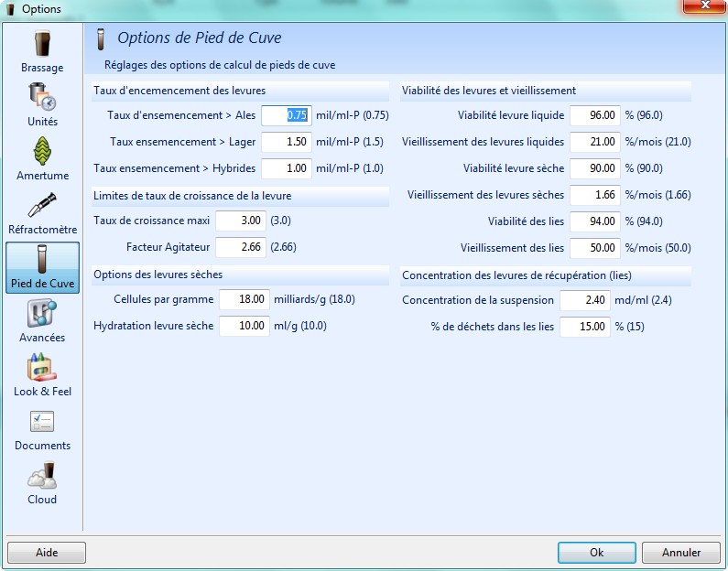Image resolution: width=728 pixels, height=571 pixels.
Task: Click the Cellules par gramme field
Action: 244,299
